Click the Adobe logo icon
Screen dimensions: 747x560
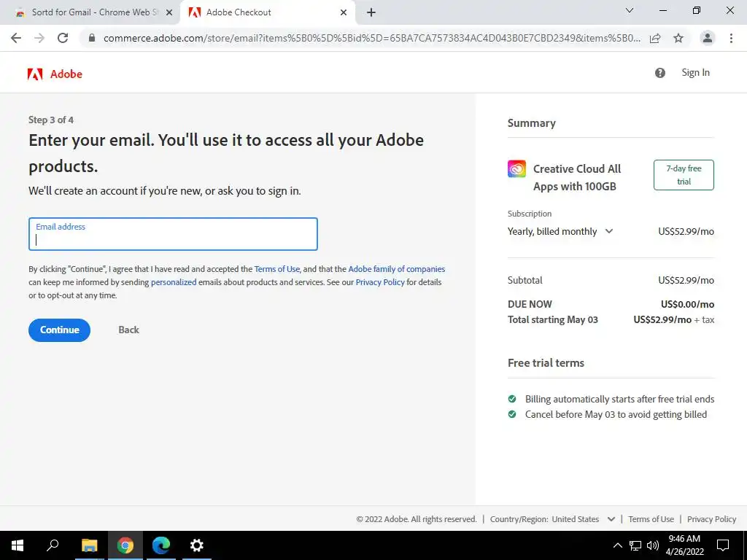pyautogui.click(x=35, y=74)
